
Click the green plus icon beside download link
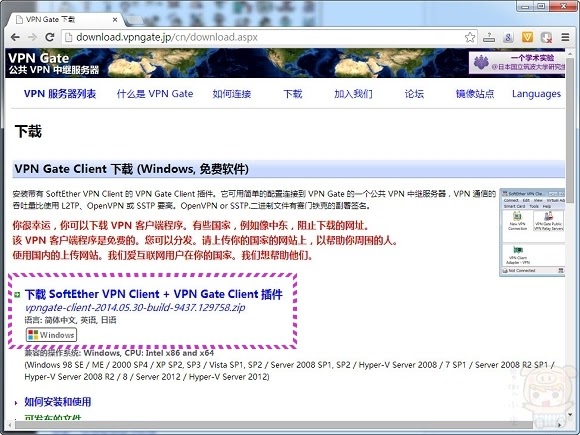coord(17,294)
